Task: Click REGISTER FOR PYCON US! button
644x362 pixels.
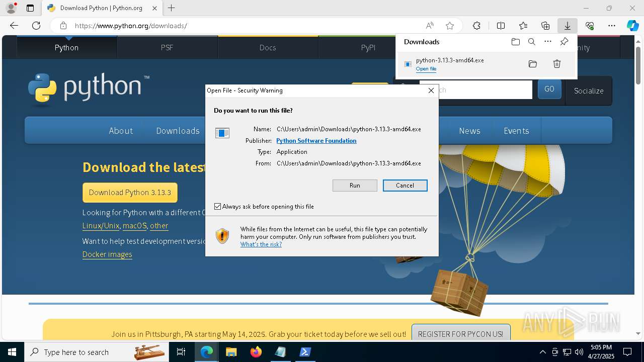Action: click(460, 334)
